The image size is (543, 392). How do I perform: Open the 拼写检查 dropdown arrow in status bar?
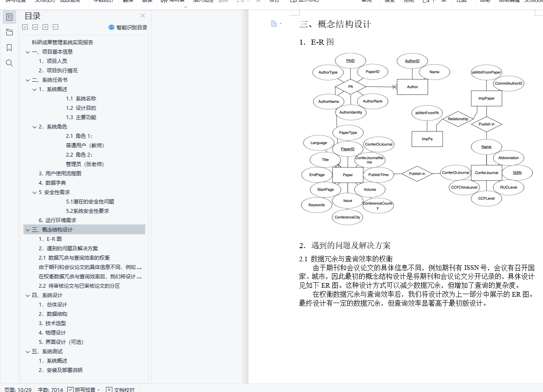click(x=98, y=389)
